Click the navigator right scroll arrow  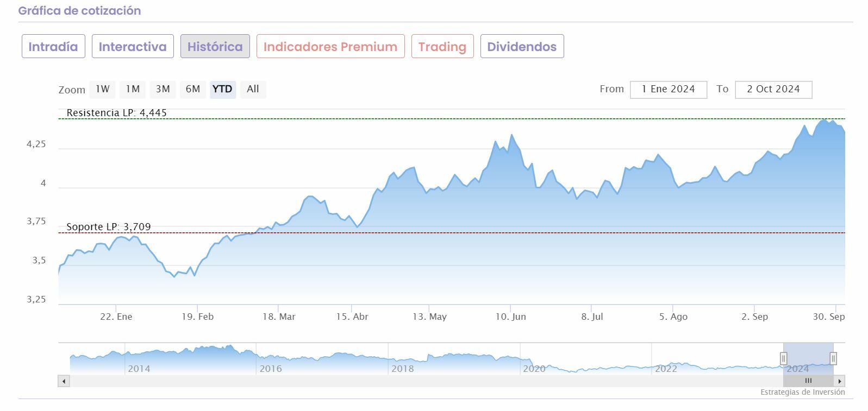coord(840,381)
